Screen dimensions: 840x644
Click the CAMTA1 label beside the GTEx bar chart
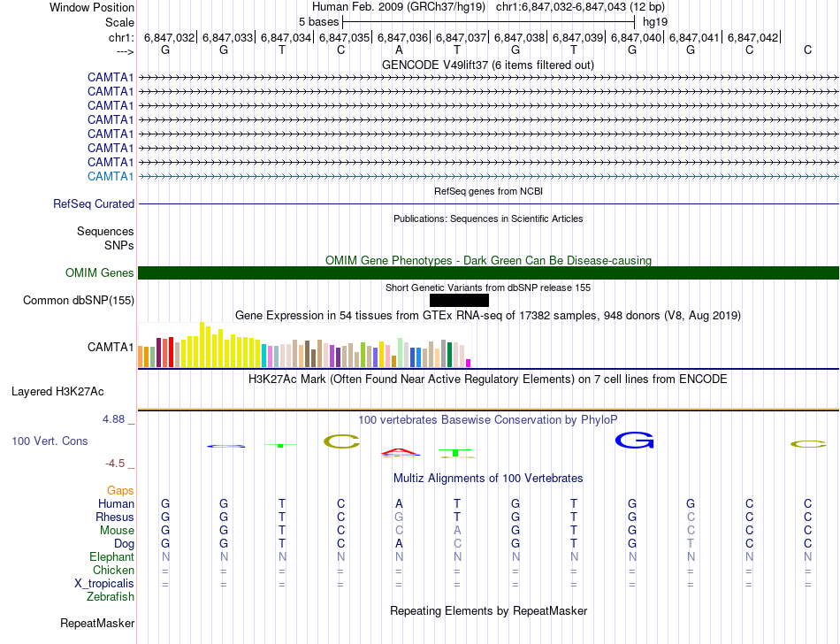click(111, 347)
